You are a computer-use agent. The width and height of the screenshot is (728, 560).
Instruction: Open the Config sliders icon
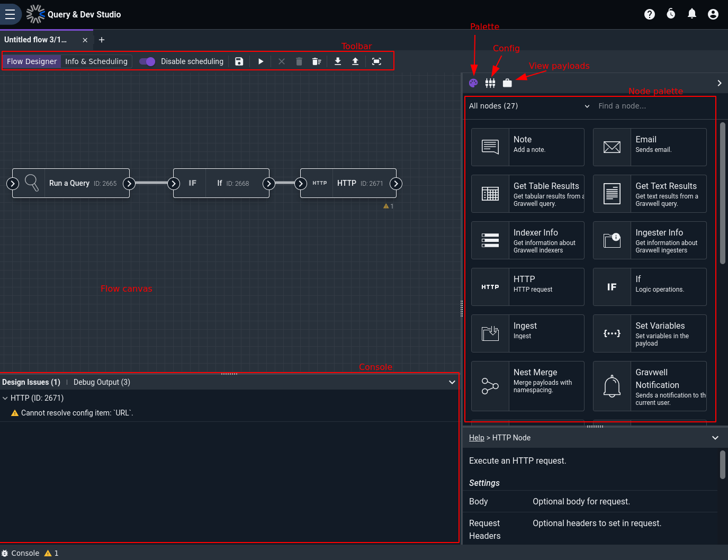(x=490, y=83)
